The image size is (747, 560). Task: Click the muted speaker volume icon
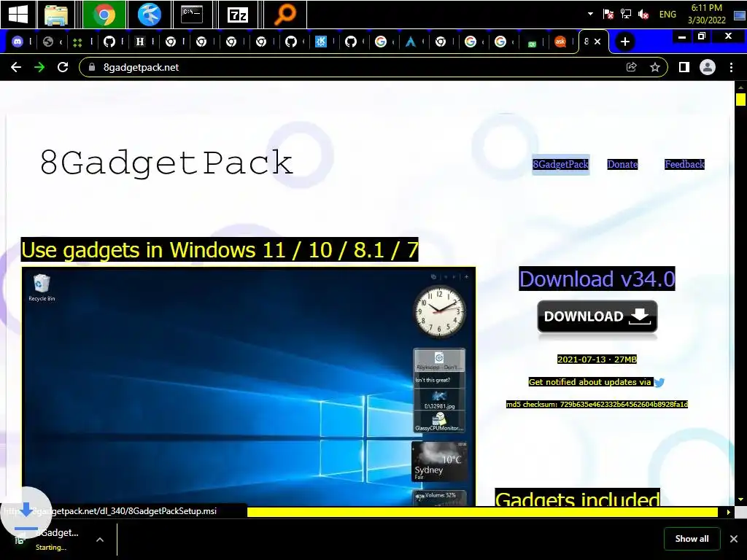(x=643, y=15)
